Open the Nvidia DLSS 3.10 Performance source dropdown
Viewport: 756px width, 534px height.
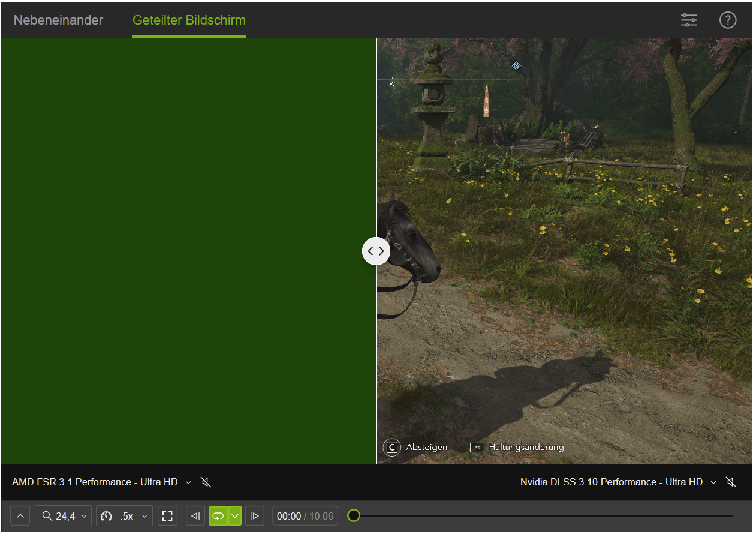[x=619, y=482]
